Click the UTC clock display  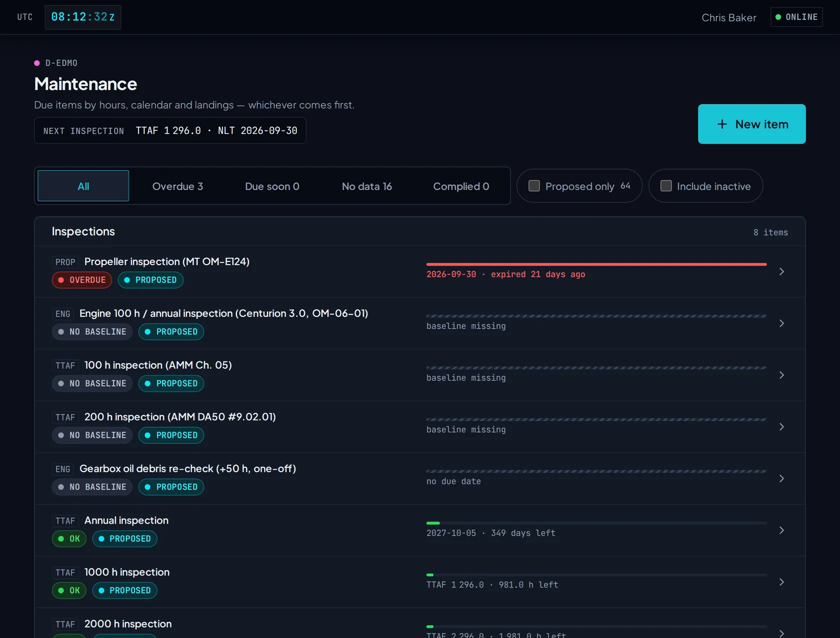(83, 17)
